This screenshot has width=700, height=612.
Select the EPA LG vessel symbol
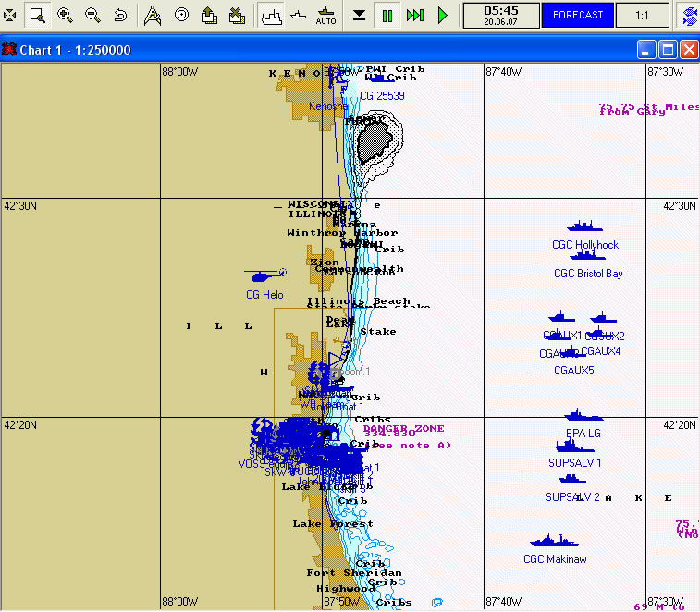coord(583,415)
